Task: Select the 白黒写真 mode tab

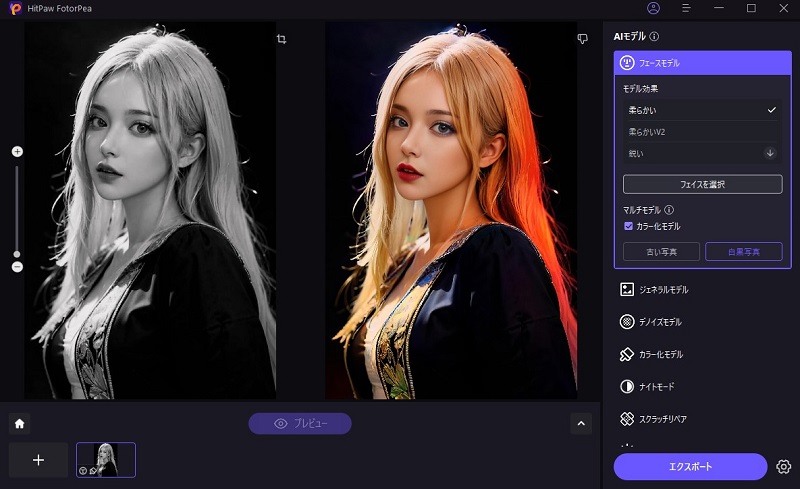Action: click(x=743, y=252)
